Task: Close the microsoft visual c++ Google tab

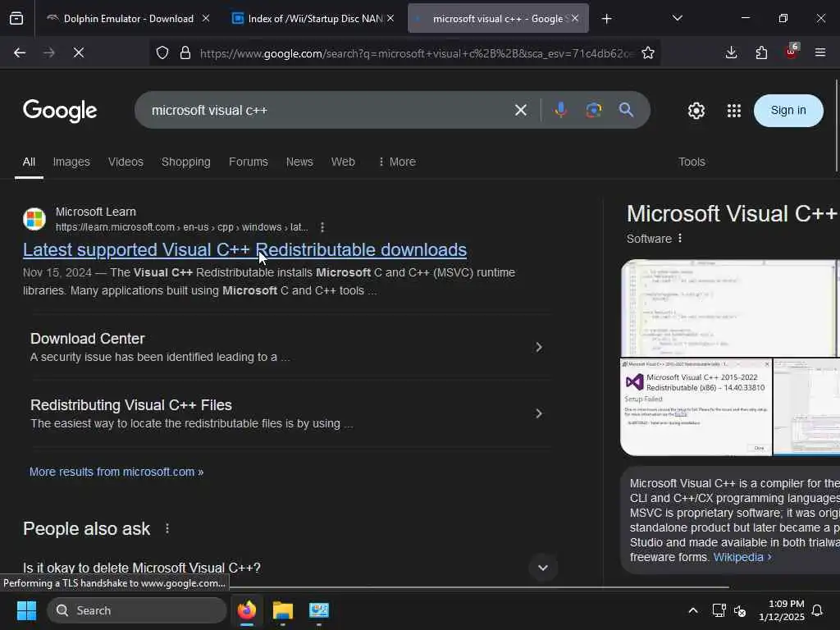Action: 575,19
